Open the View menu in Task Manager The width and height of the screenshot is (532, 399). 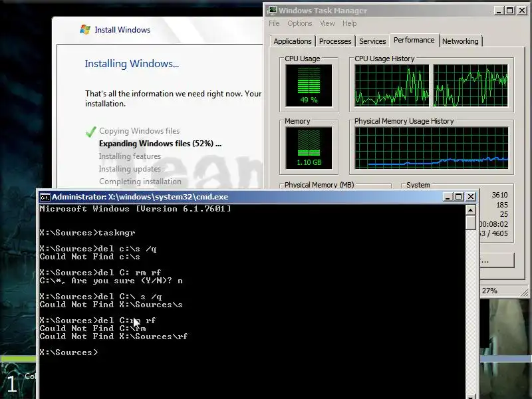point(327,23)
